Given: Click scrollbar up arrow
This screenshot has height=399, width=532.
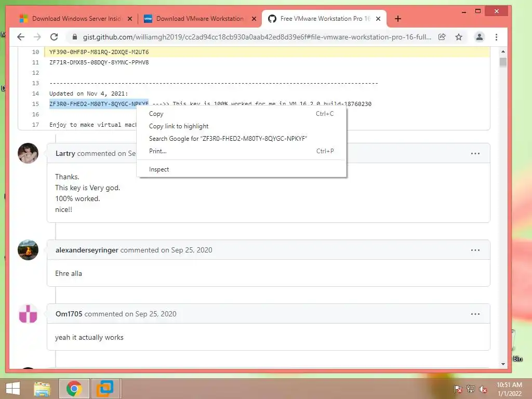Looking at the screenshot, I should (503, 51).
